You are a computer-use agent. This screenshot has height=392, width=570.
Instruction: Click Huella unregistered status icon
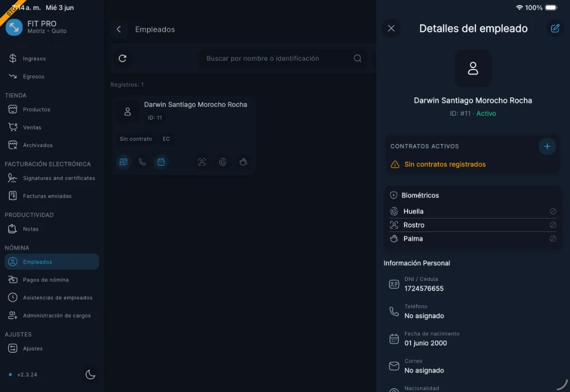[x=553, y=211]
